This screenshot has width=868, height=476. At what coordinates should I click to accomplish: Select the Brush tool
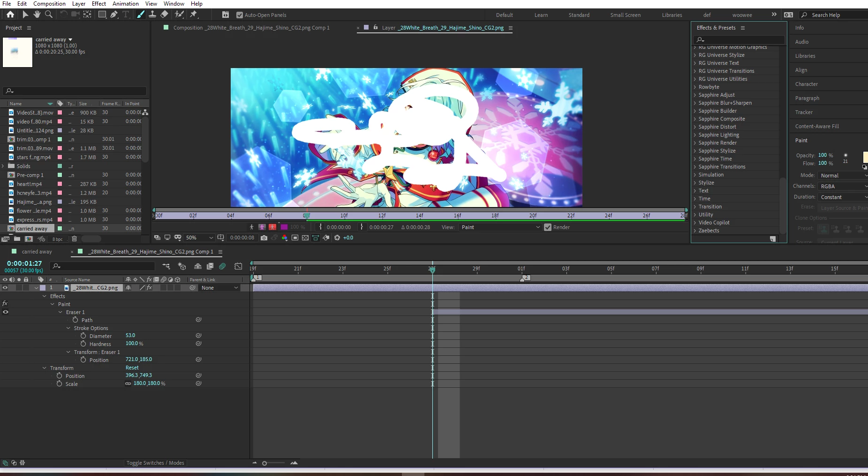(141, 15)
